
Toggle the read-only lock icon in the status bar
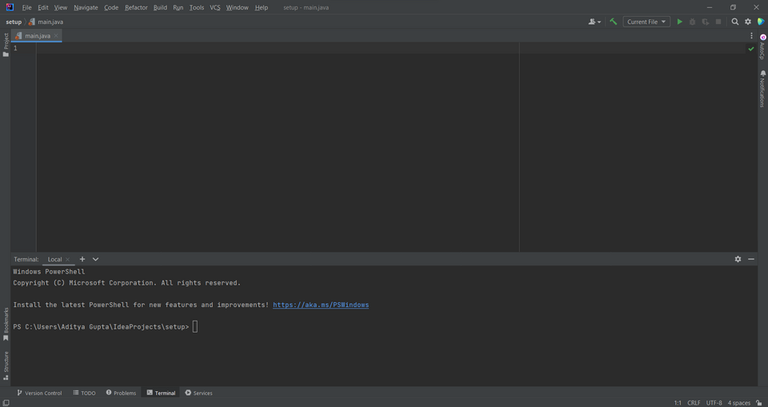(757, 403)
